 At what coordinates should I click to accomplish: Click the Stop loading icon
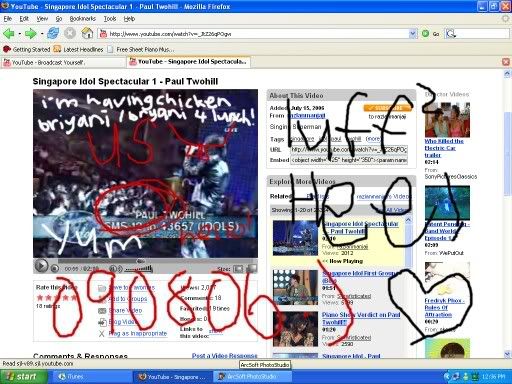(70, 33)
